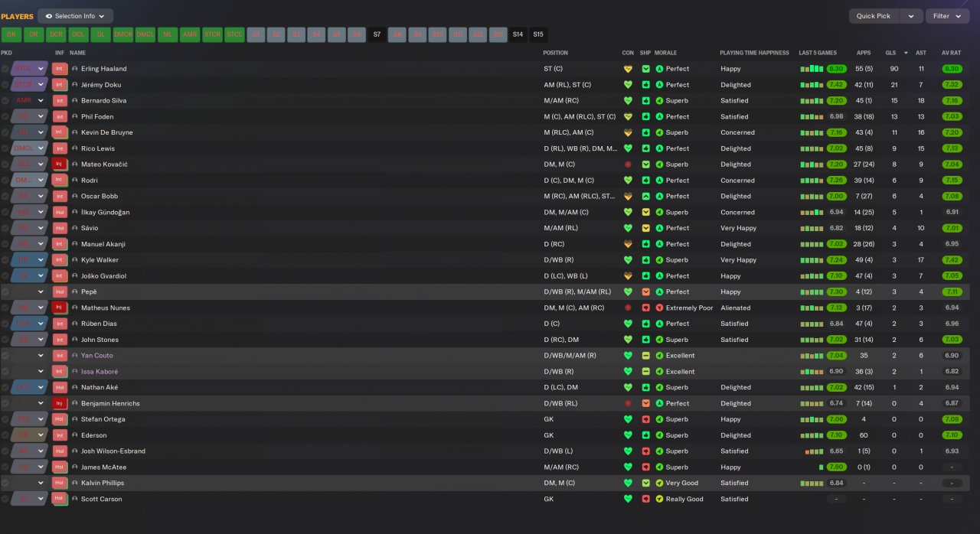Image resolution: width=980 pixels, height=534 pixels.
Task: Toggle the selection circle for Kyle Walker
Action: 5,260
